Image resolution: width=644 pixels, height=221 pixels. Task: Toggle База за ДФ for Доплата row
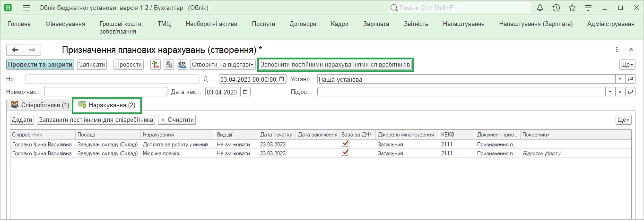point(345,144)
